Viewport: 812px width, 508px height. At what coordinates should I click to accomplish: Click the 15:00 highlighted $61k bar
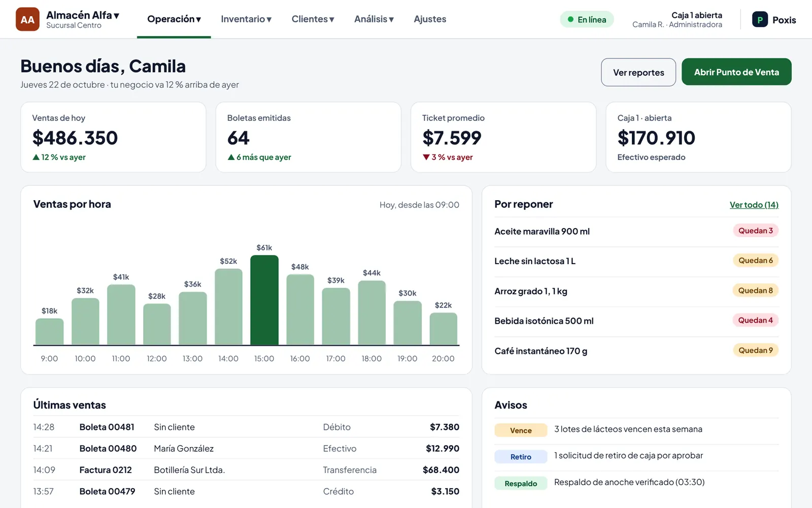pyautogui.click(x=264, y=300)
